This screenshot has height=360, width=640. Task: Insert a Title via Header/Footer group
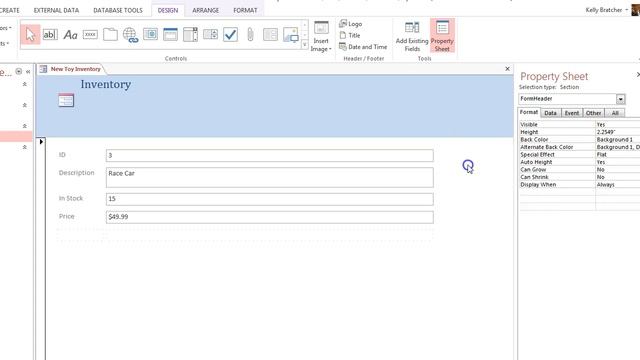coord(350,36)
